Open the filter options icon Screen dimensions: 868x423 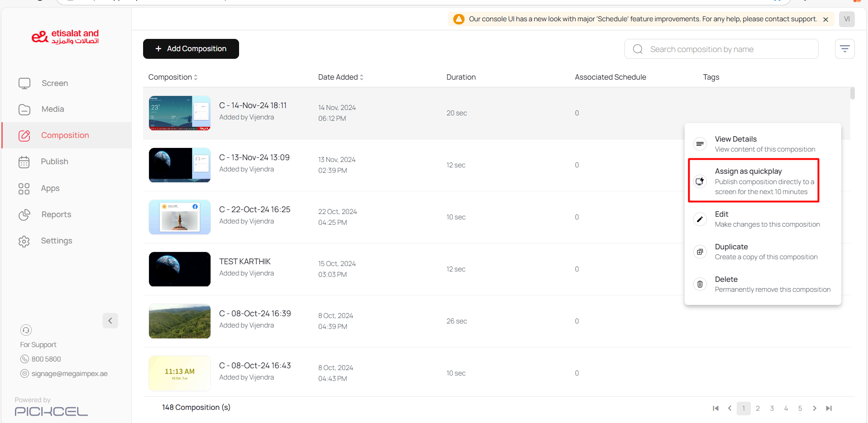click(844, 49)
